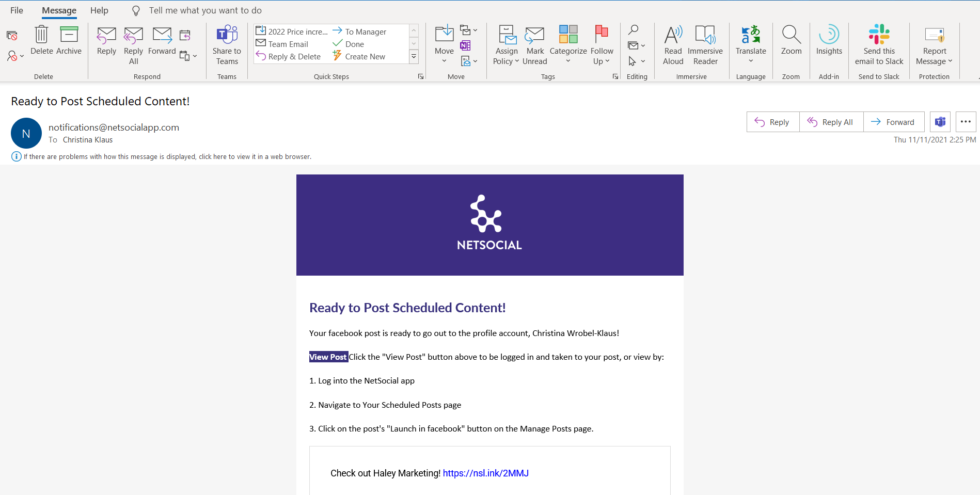Click recipient Christina Klaus
The image size is (980, 495).
88,140
